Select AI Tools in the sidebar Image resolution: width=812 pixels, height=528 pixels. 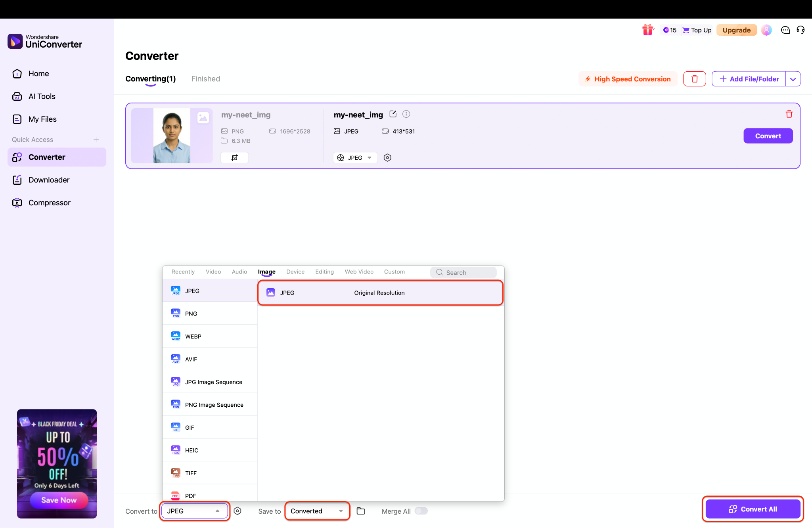pos(42,96)
